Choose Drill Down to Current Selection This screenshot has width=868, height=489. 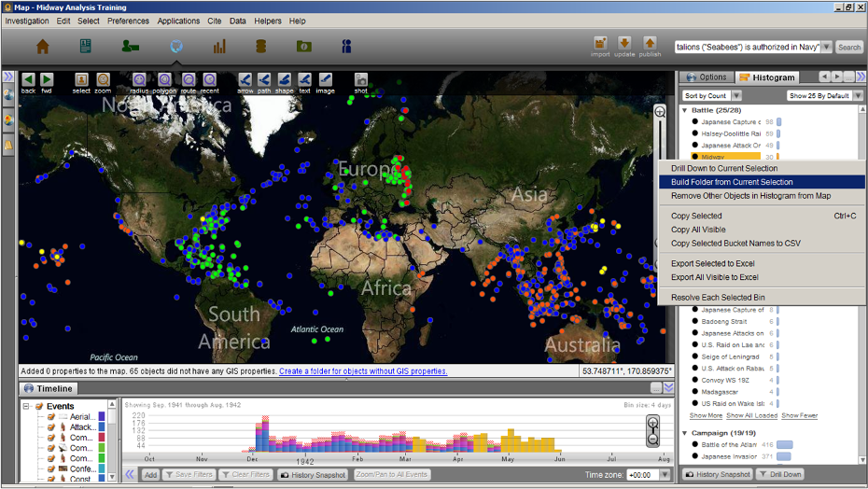coord(762,168)
